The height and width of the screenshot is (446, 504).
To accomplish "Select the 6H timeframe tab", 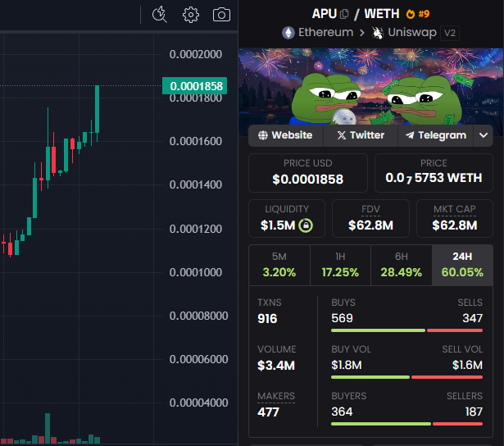I will 402,265.
